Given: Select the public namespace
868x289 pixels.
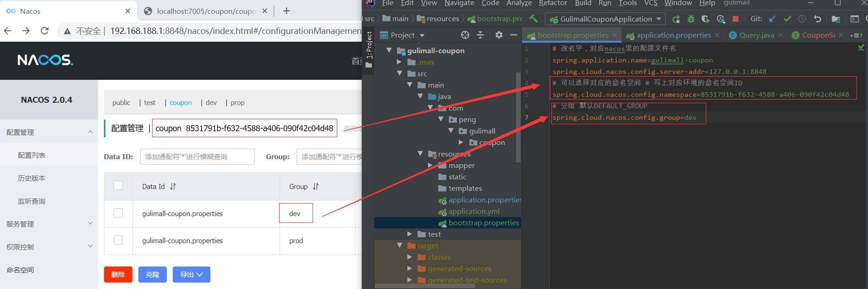Looking at the screenshot, I should tap(121, 103).
